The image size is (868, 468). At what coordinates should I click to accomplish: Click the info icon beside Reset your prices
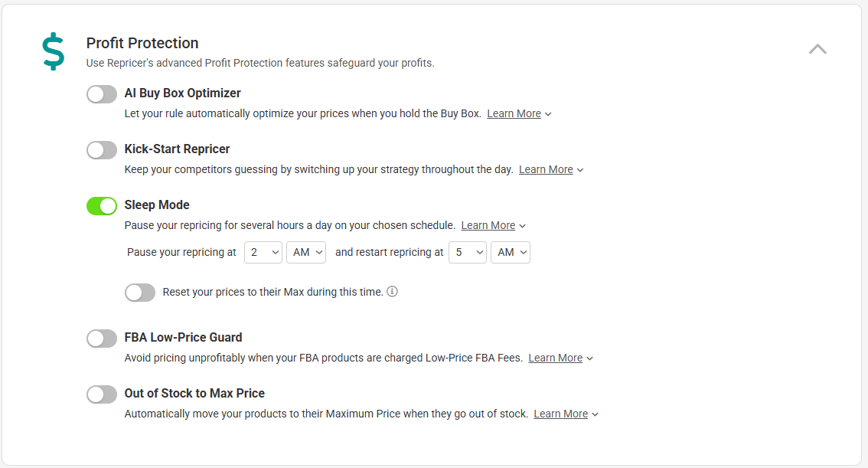point(392,291)
